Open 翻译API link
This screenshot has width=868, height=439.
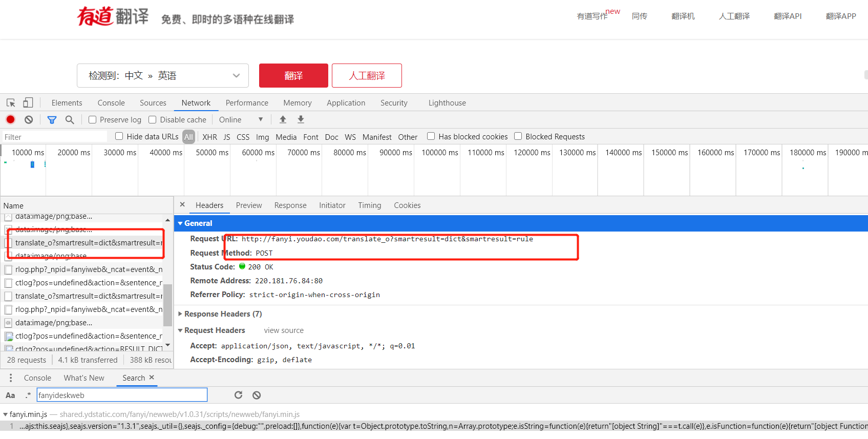[788, 16]
